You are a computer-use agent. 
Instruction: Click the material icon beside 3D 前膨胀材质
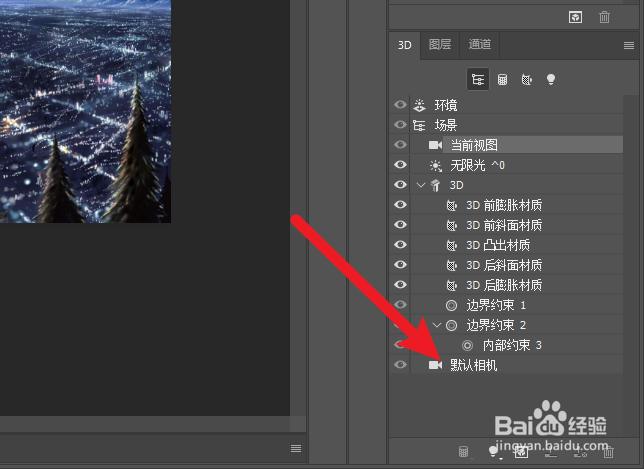pos(451,205)
